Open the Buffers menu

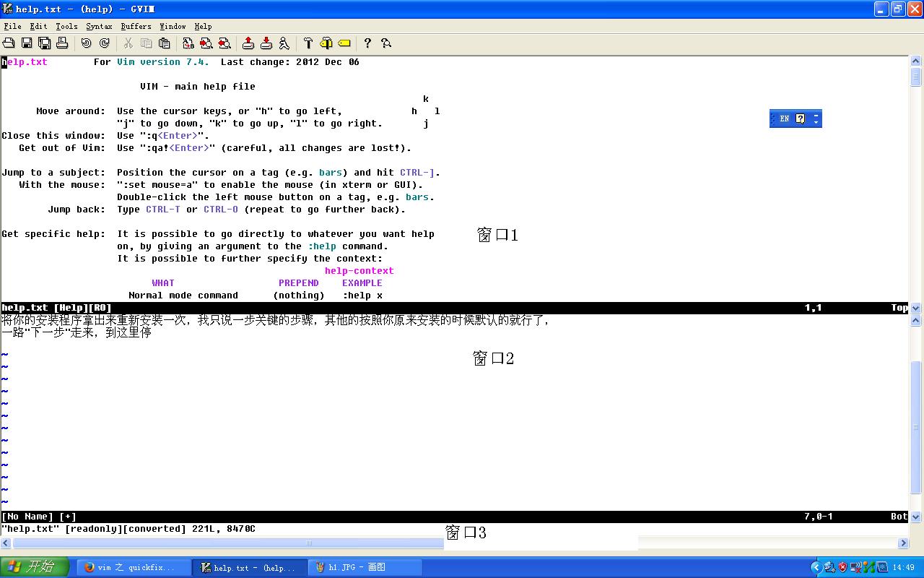click(136, 26)
